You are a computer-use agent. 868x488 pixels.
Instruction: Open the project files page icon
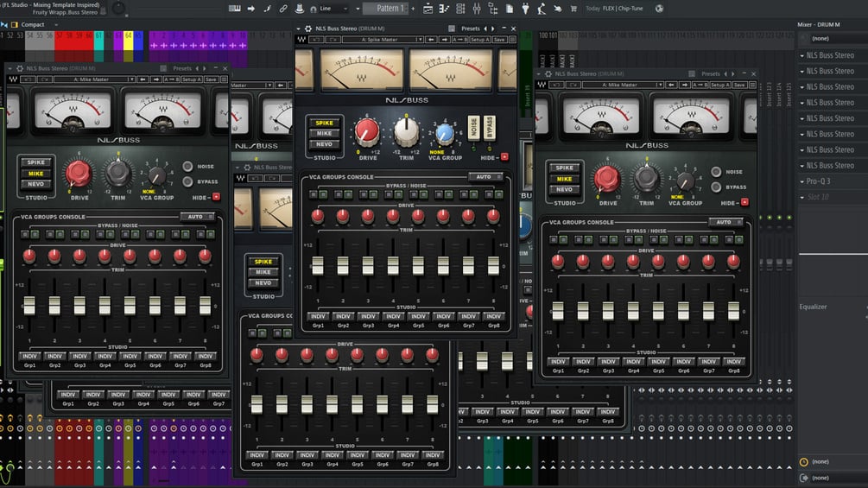510,9
